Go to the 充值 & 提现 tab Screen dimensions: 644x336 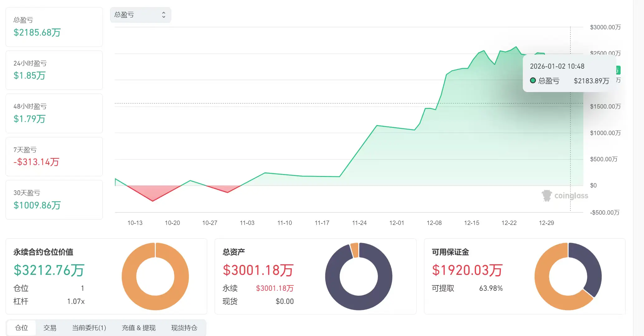coord(139,328)
